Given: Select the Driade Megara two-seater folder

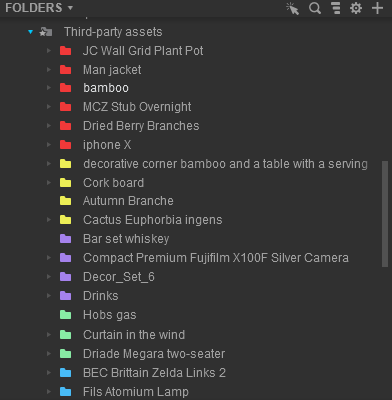Looking at the screenshot, I should click(154, 354).
